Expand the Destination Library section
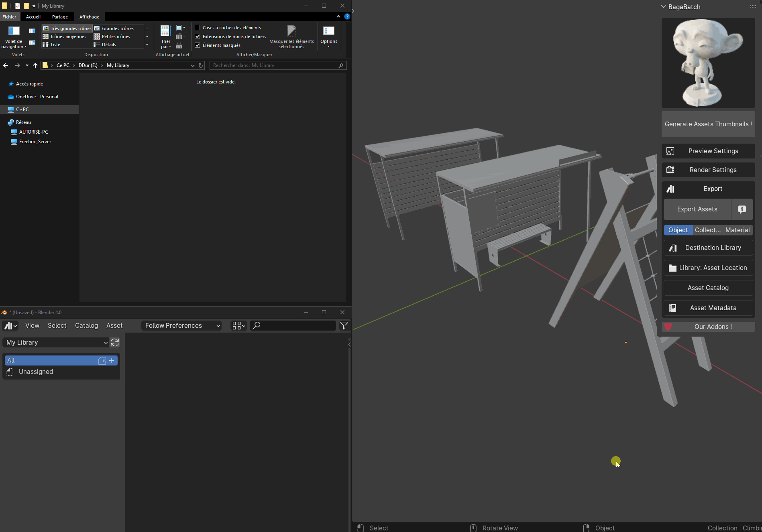Viewport: 762px width, 532px height. tap(708, 248)
